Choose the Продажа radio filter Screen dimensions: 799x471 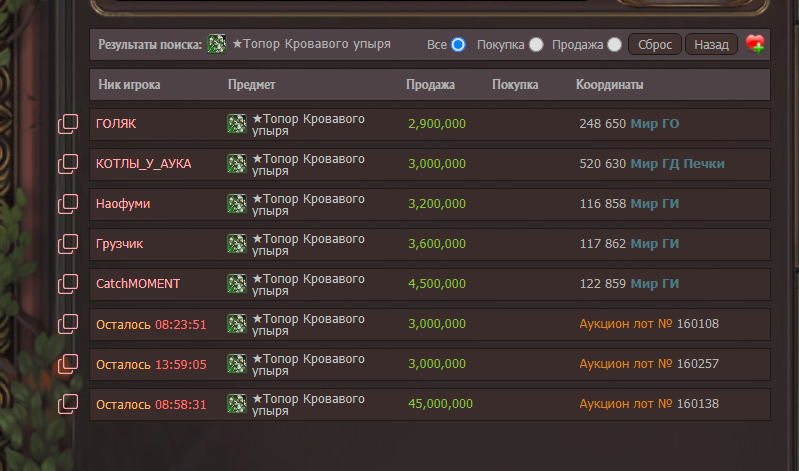tap(614, 44)
